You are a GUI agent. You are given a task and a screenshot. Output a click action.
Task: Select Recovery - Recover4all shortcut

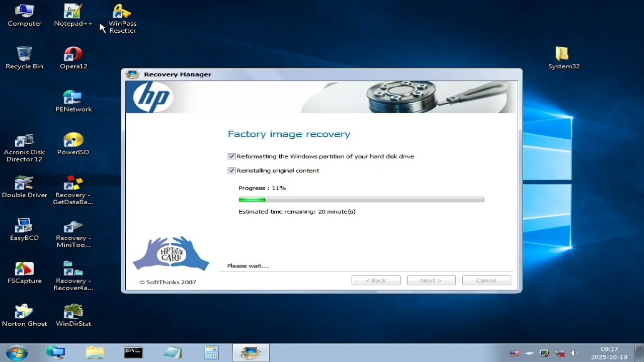[x=73, y=276]
